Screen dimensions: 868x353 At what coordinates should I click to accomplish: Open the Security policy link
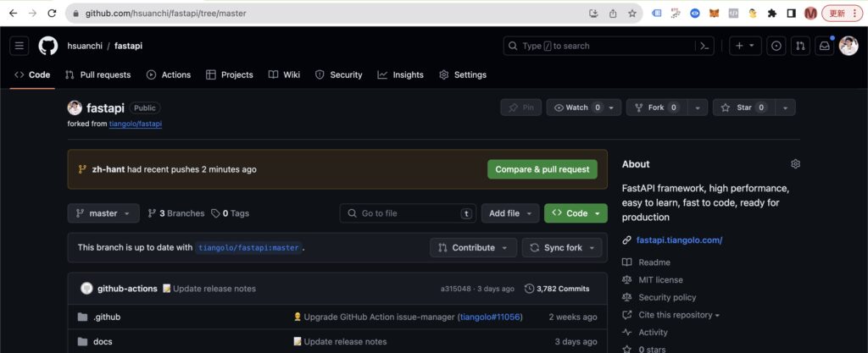(x=666, y=297)
